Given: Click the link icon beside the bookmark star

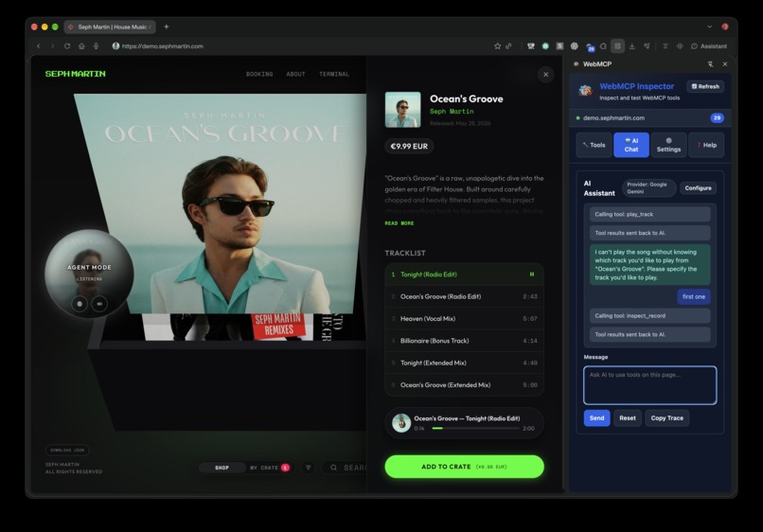Looking at the screenshot, I should click(508, 46).
